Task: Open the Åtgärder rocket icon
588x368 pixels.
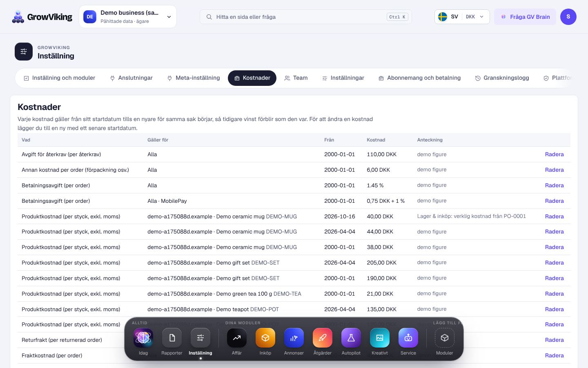Action: [323, 338]
